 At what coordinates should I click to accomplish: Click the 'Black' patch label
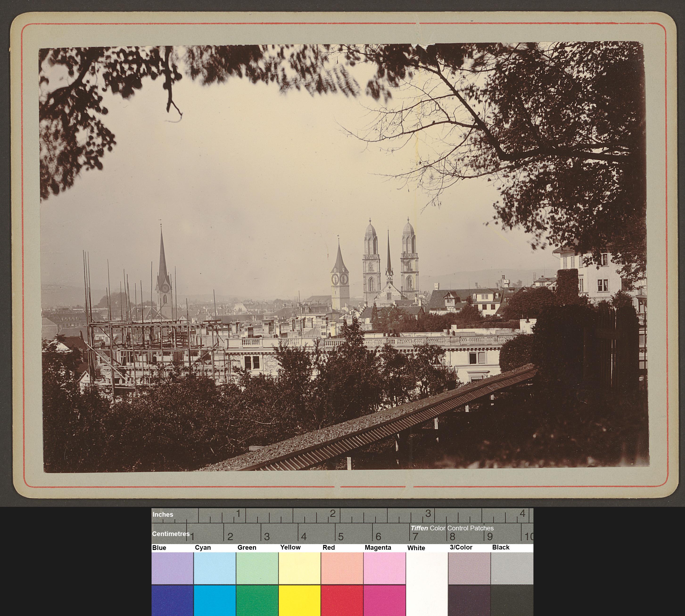coord(501,547)
